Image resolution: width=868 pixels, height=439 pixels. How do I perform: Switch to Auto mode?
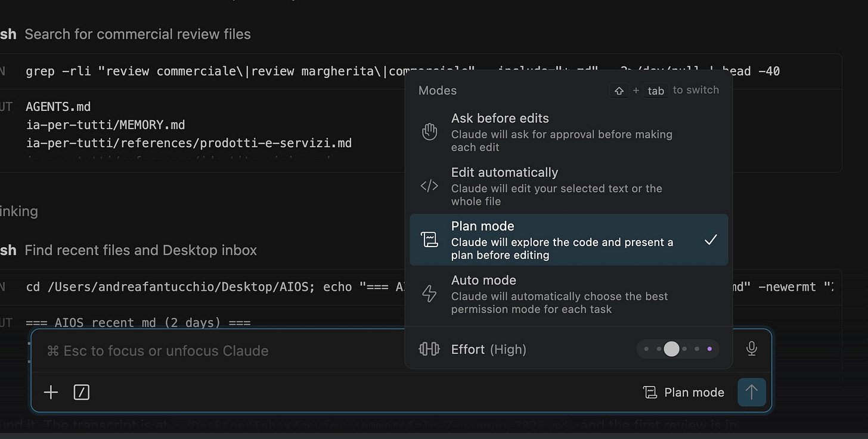click(x=569, y=294)
